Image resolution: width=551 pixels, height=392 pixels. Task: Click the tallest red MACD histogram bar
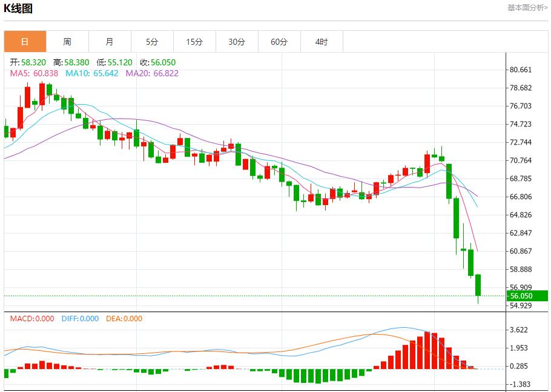tap(427, 350)
